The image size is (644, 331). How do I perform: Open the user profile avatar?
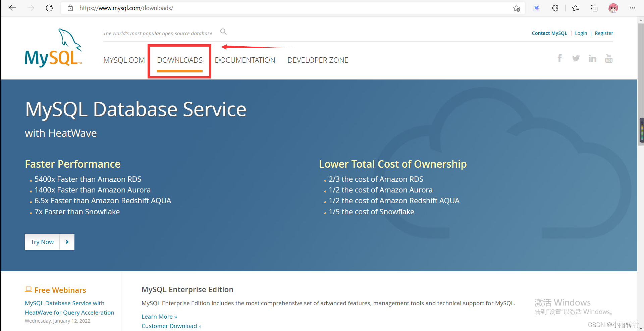pyautogui.click(x=613, y=8)
